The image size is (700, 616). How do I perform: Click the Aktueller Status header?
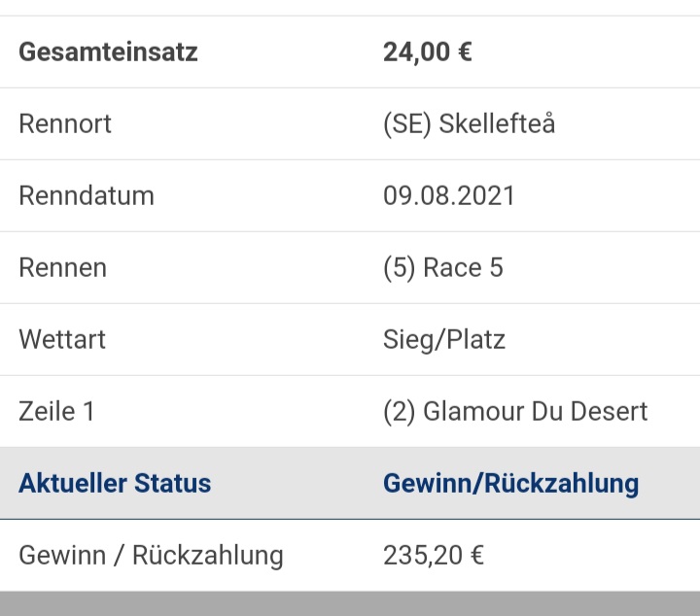click(115, 484)
